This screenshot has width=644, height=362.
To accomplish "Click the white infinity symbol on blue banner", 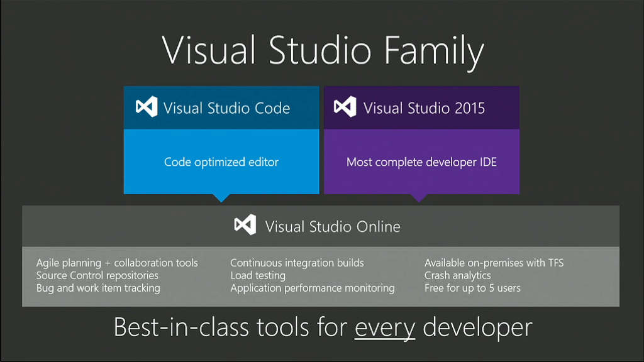I will tap(145, 107).
